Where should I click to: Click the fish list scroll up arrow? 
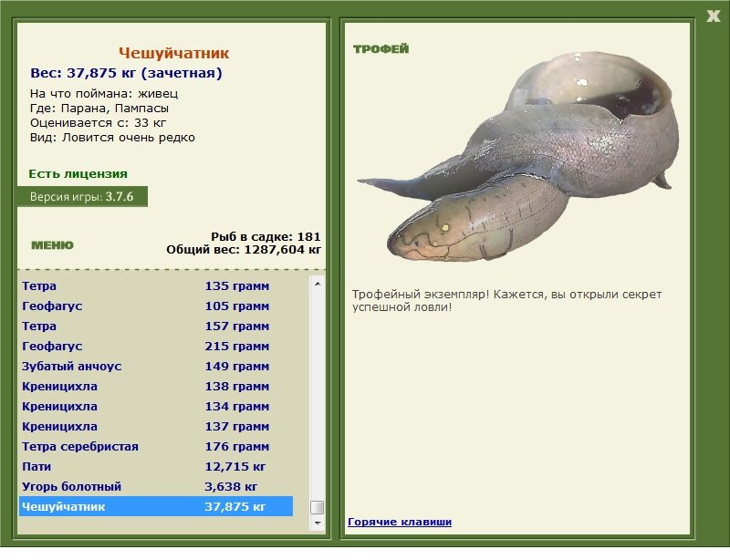pos(318,284)
